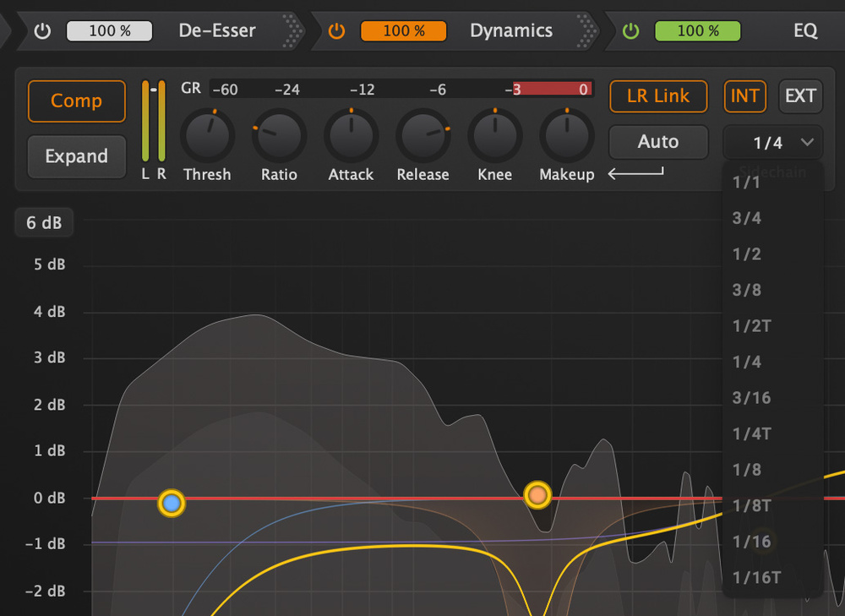Grab the De-Esser dotted reorder handle
Screen dimensions: 845x616
tap(292, 30)
